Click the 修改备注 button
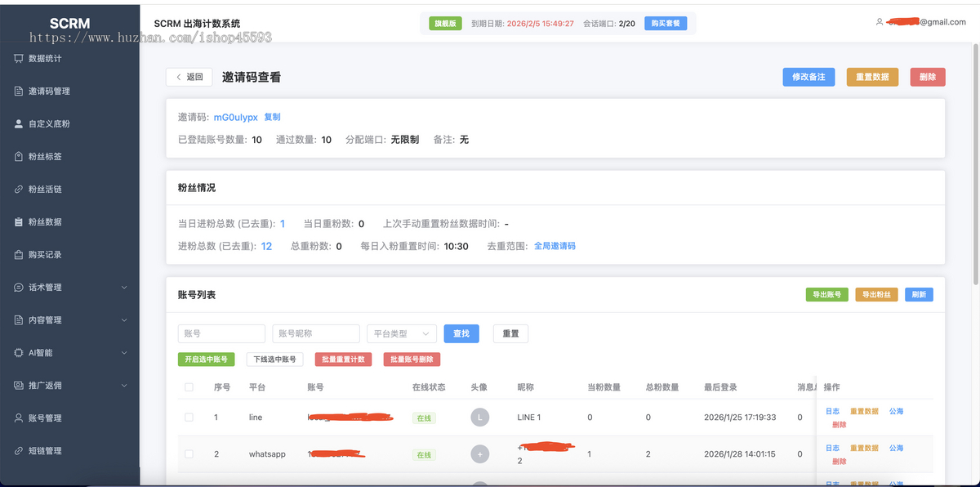 coord(808,77)
